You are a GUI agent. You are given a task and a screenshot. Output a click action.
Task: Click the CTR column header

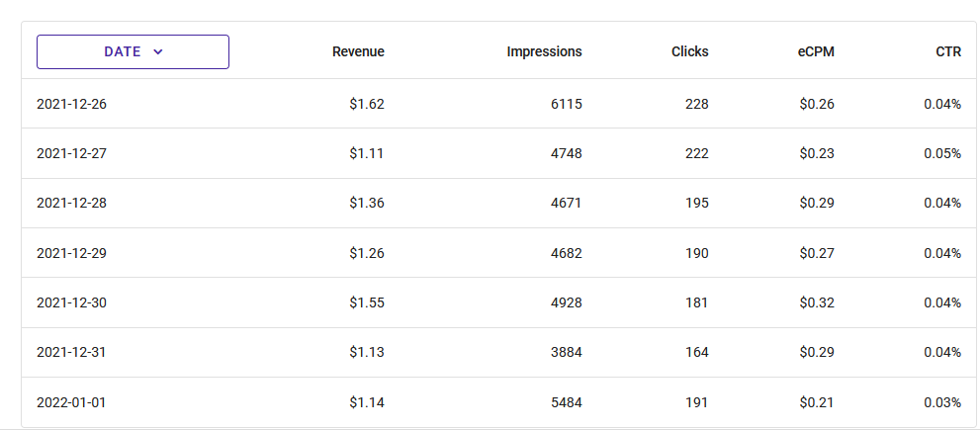pos(947,52)
